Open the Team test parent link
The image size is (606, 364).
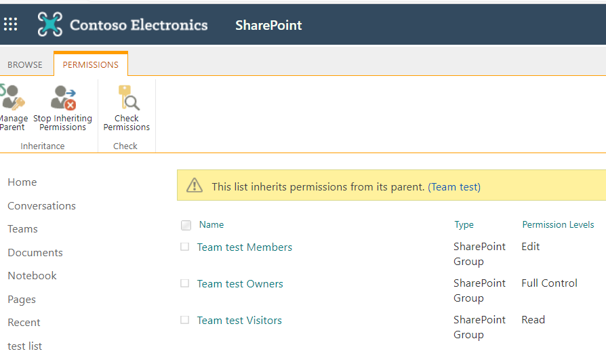(454, 186)
